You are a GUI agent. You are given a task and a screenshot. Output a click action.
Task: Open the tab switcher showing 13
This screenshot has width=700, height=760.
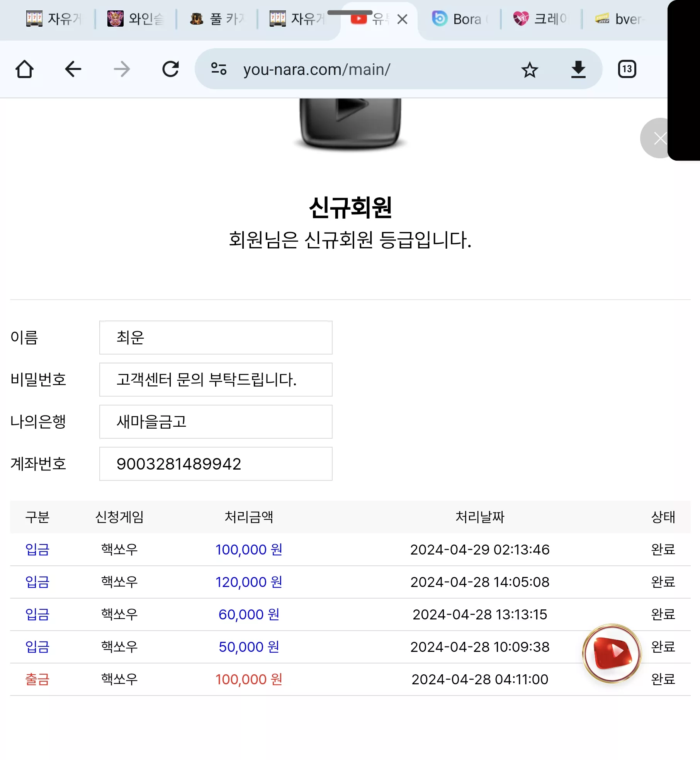click(627, 70)
